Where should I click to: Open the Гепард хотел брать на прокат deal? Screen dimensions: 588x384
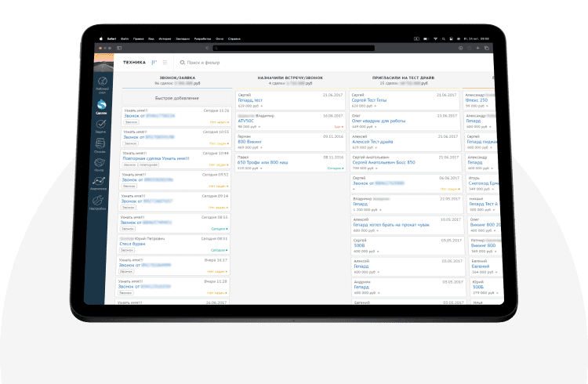391,225
